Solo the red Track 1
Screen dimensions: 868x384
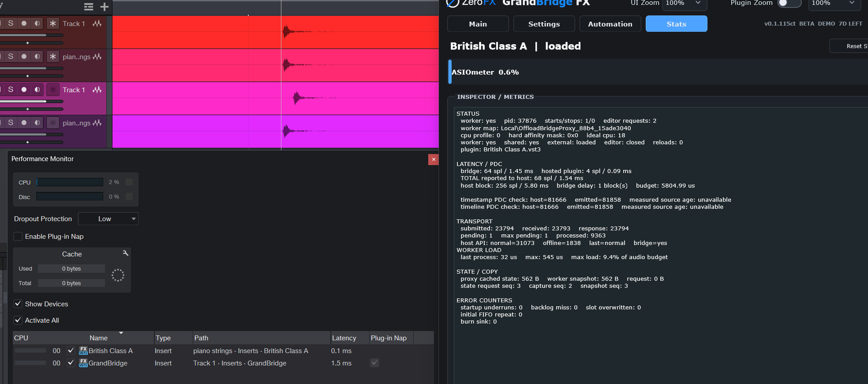click(x=11, y=23)
